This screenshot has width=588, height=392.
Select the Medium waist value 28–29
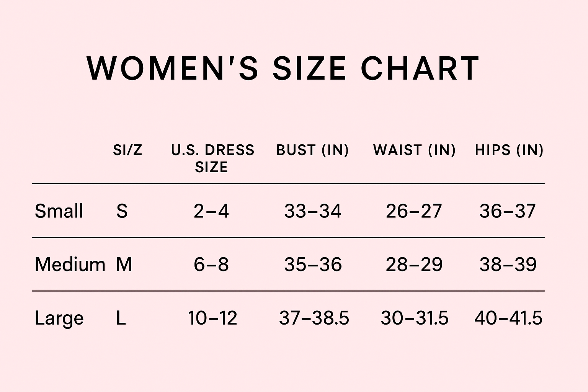(x=414, y=264)
